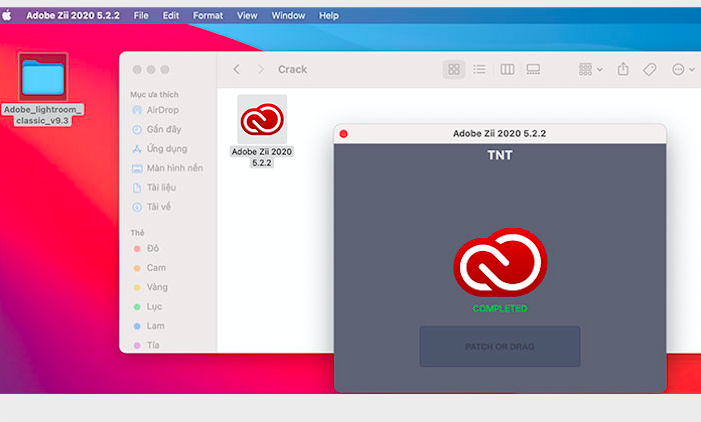The height and width of the screenshot is (422, 701).
Task: Click the Finder tag icon
Action: coord(650,69)
